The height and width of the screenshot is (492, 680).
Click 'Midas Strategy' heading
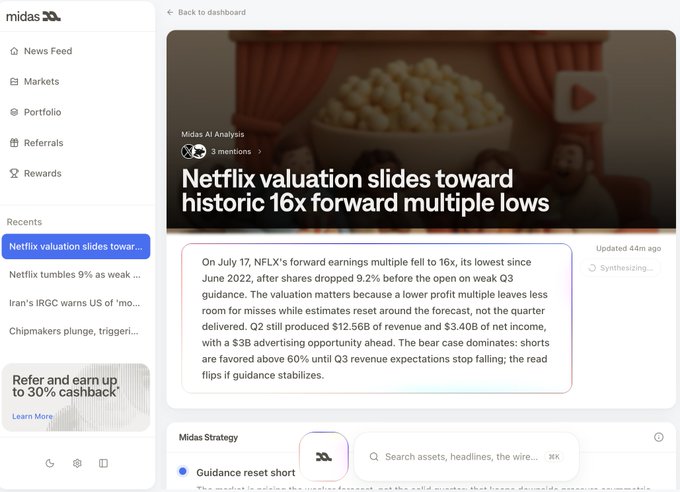[x=209, y=437]
